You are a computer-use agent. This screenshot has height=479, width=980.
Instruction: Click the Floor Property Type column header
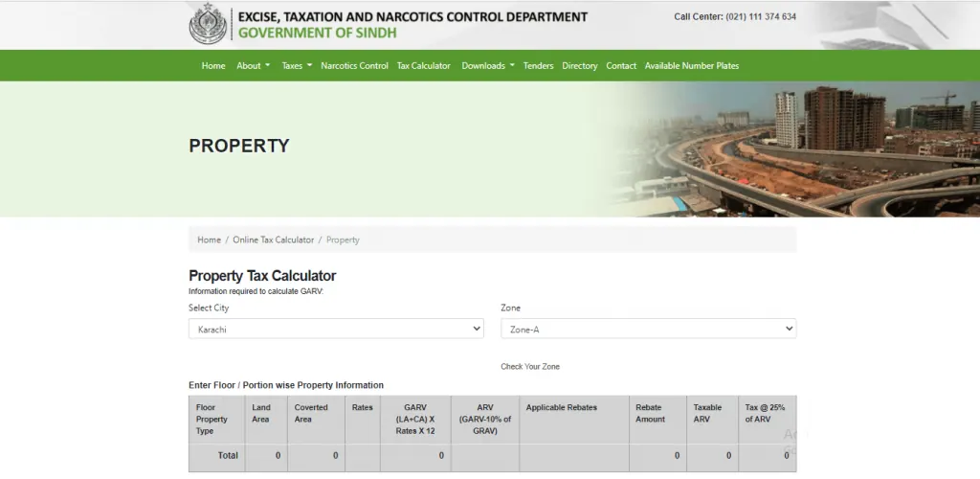point(216,420)
